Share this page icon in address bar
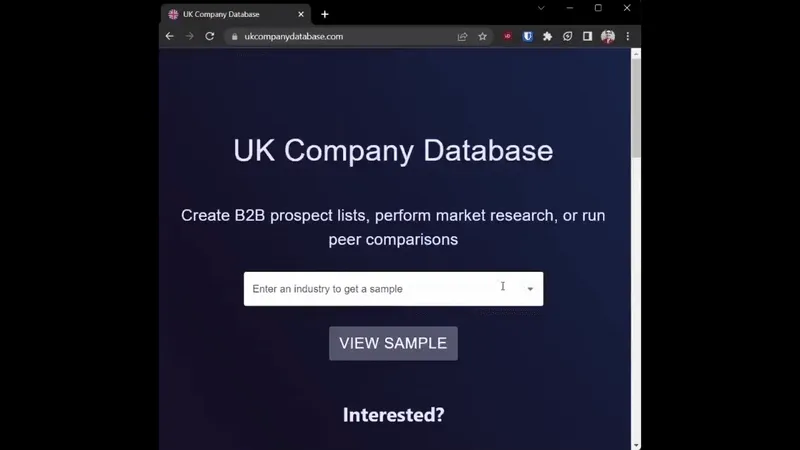 click(462, 36)
